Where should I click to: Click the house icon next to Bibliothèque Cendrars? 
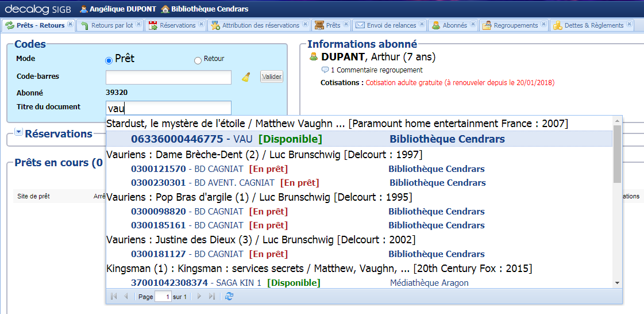[165, 9]
